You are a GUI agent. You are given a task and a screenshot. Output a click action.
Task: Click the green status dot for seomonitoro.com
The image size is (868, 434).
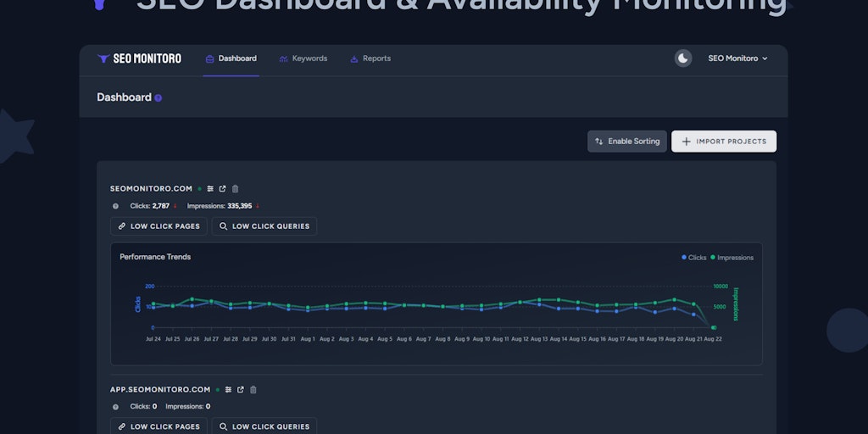pyautogui.click(x=200, y=189)
